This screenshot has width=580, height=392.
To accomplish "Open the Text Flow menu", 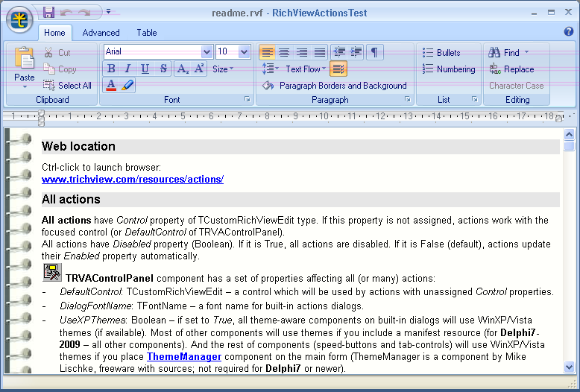I will [306, 69].
